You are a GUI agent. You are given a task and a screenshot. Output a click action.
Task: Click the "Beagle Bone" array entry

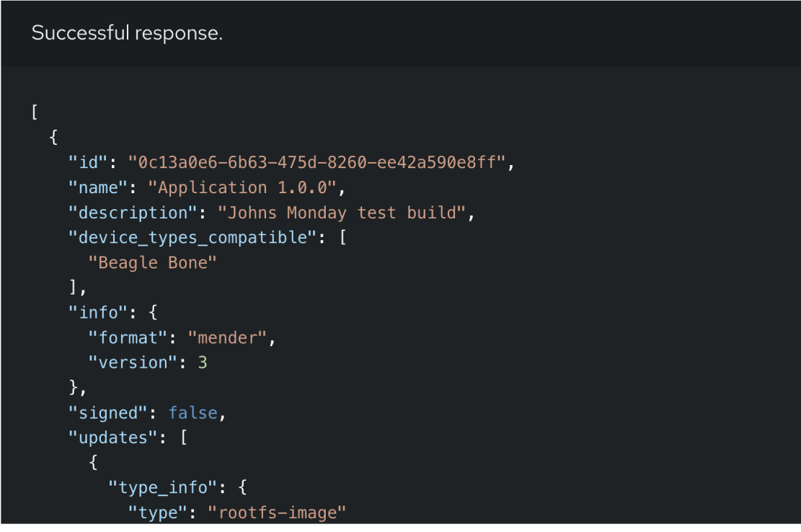point(153,262)
